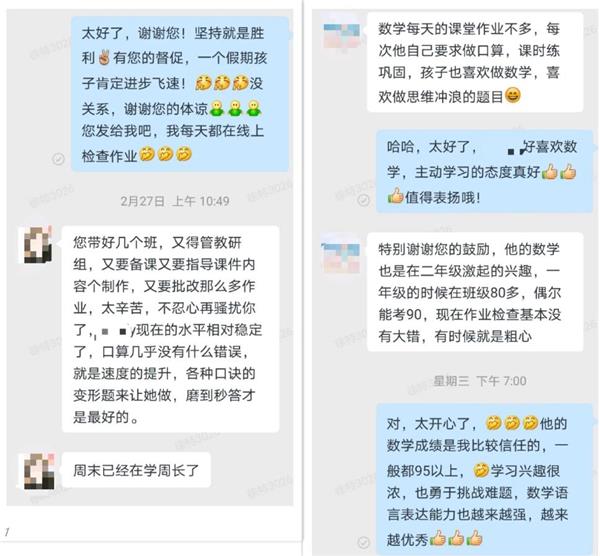Tap the green figure emojis after 体谅
This screenshot has width=600, height=556.
coord(235,108)
